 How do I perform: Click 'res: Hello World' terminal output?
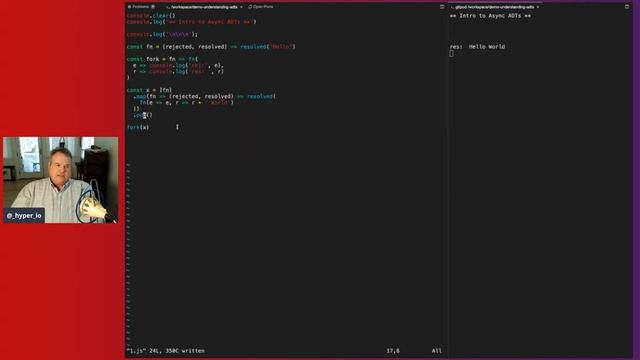pos(477,47)
